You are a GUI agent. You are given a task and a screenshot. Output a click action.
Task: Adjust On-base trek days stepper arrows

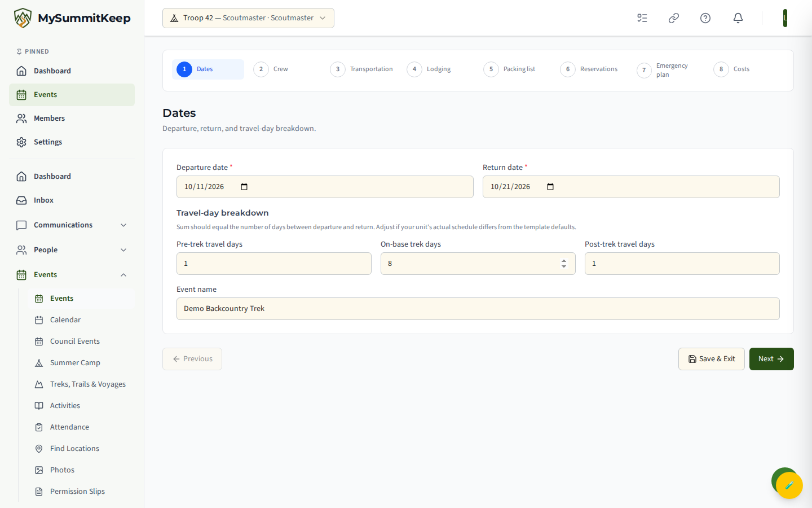(564, 264)
